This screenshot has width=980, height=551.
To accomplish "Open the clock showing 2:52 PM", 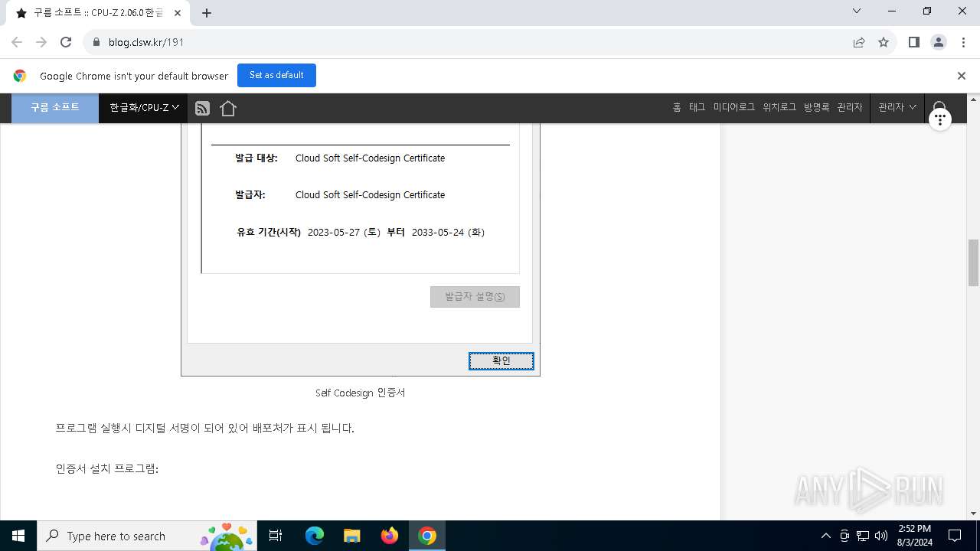I will pyautogui.click(x=914, y=536).
